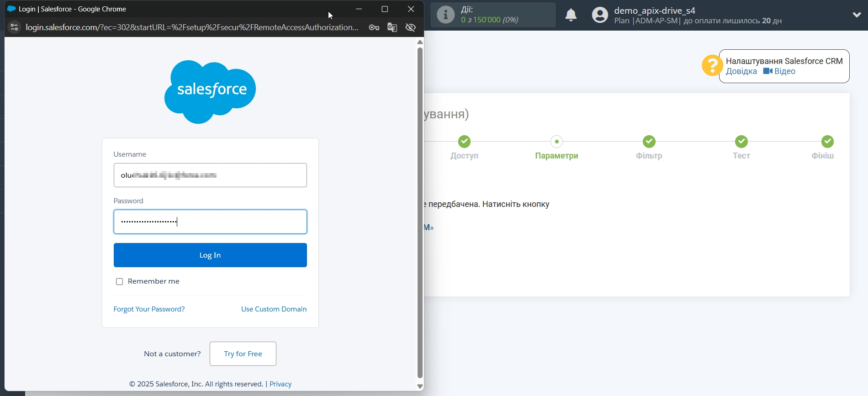Click the Not a customer? text
The image size is (868, 396).
click(x=172, y=354)
